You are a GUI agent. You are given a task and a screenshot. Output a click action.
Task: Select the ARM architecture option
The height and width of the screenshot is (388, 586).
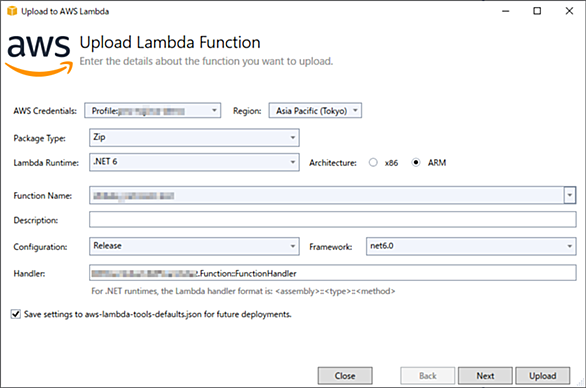coord(416,163)
